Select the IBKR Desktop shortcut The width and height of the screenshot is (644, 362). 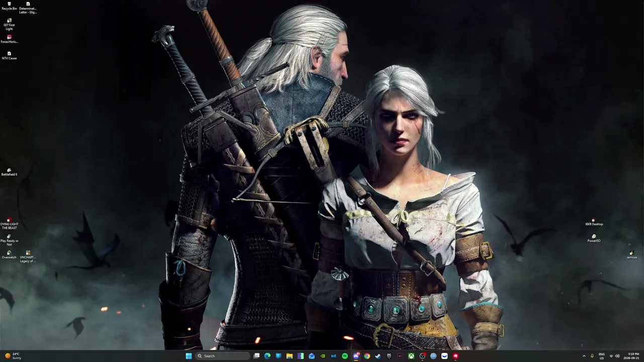pos(594,222)
